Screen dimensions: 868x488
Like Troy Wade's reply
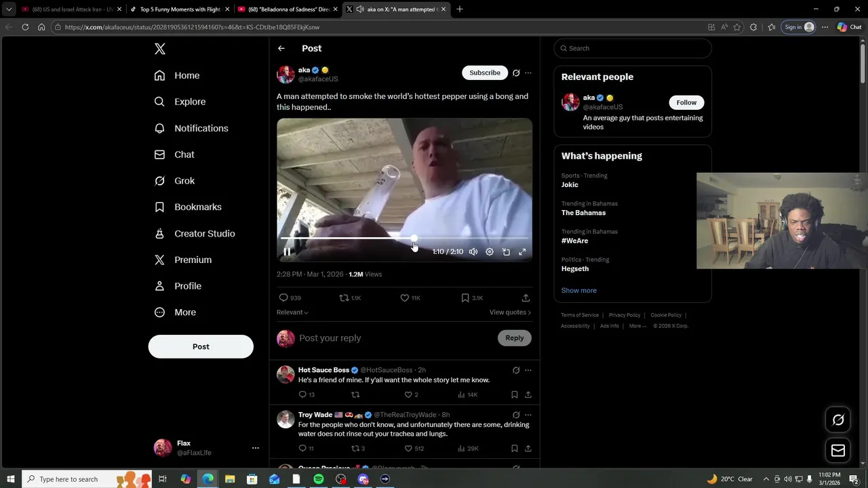coord(408,448)
